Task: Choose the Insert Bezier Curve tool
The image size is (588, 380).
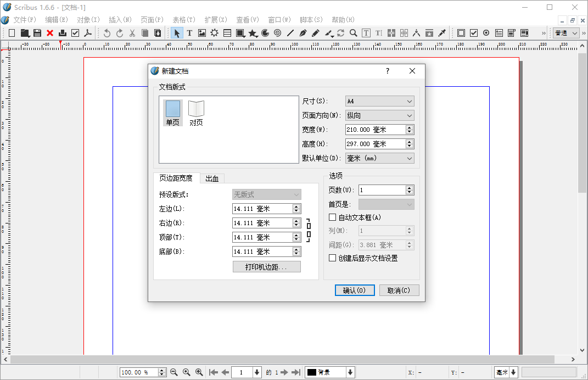Action: point(302,33)
